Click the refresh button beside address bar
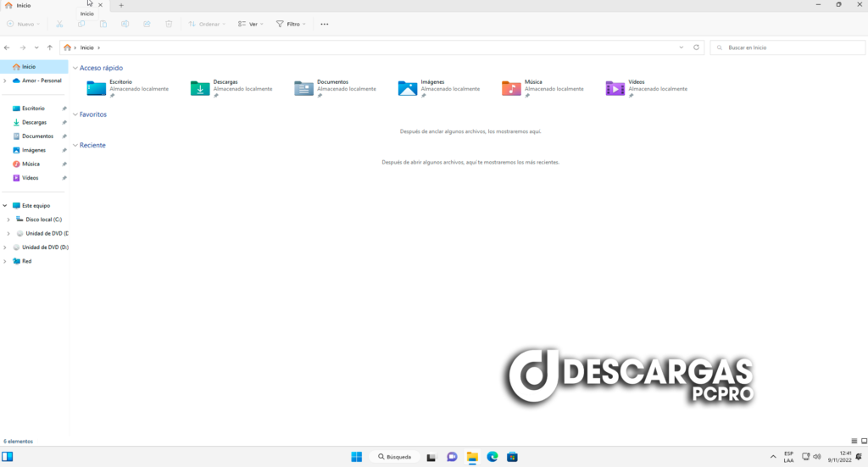The image size is (868, 467). pos(697,47)
